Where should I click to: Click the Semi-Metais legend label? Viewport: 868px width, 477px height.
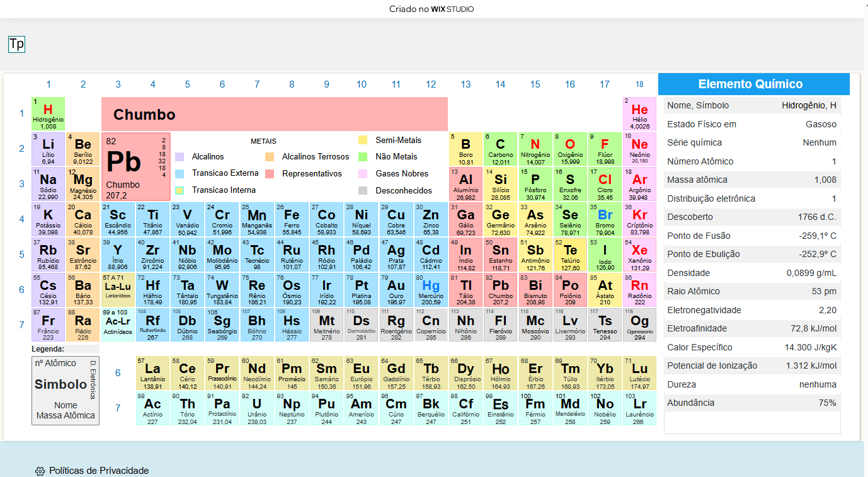399,140
